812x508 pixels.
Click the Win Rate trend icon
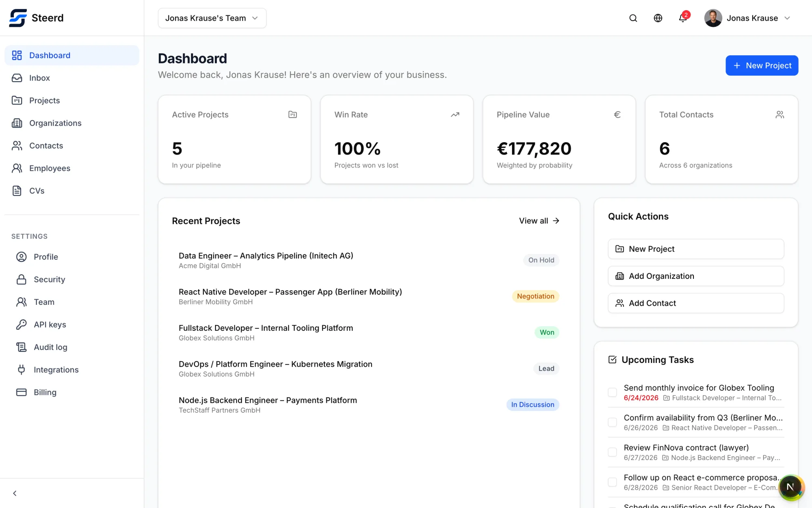click(455, 115)
